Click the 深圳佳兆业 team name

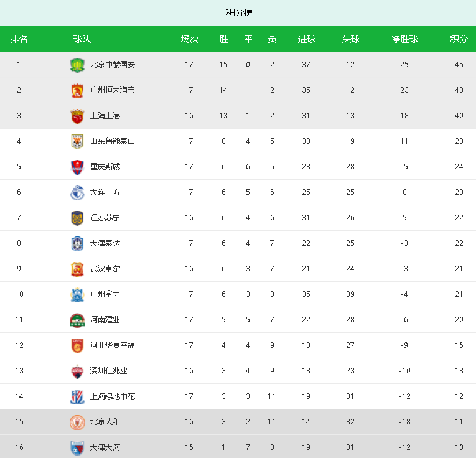point(108,371)
